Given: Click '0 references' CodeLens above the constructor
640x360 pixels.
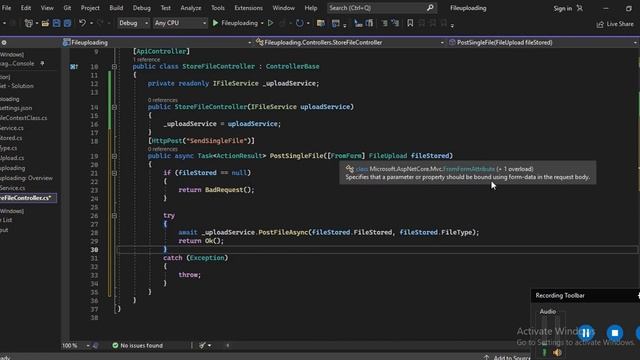Looking at the screenshot, I should pos(162,100).
